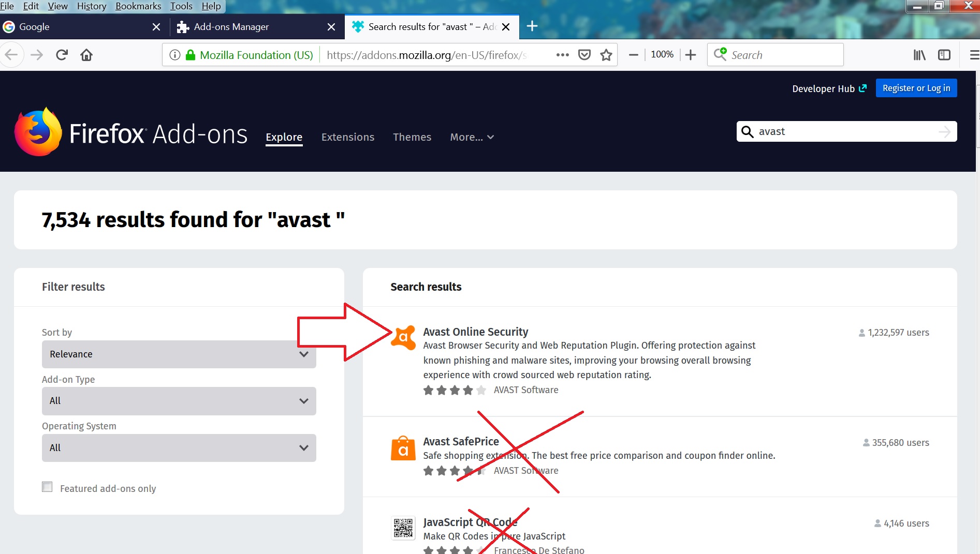Go back to the previous page
Viewport: 980px width, 554px height.
[x=11, y=55]
